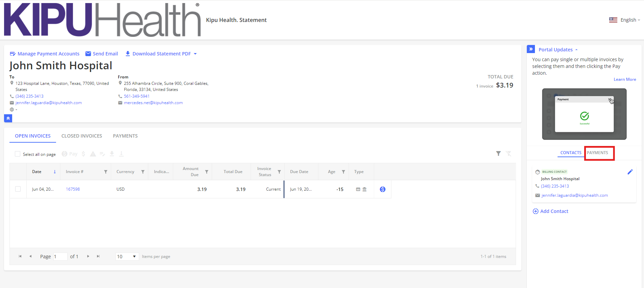Go to the next page
This screenshot has width=644, height=288.
click(88, 256)
